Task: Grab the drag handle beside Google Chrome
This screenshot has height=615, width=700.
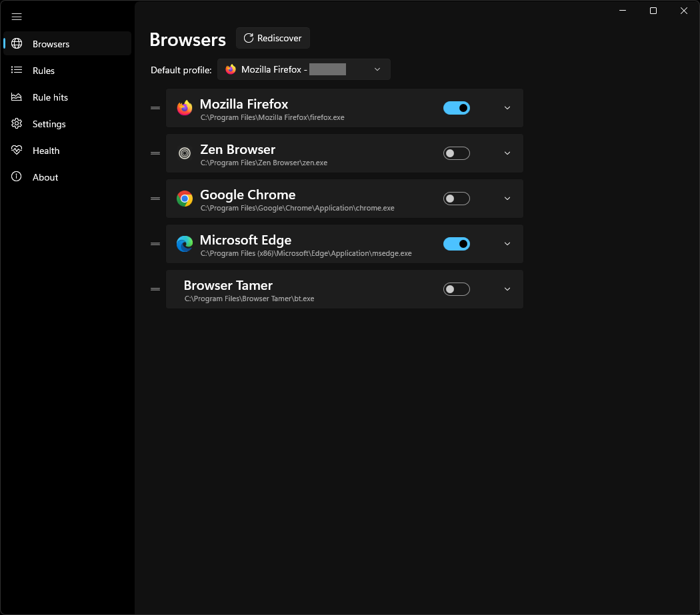Action: tap(155, 199)
